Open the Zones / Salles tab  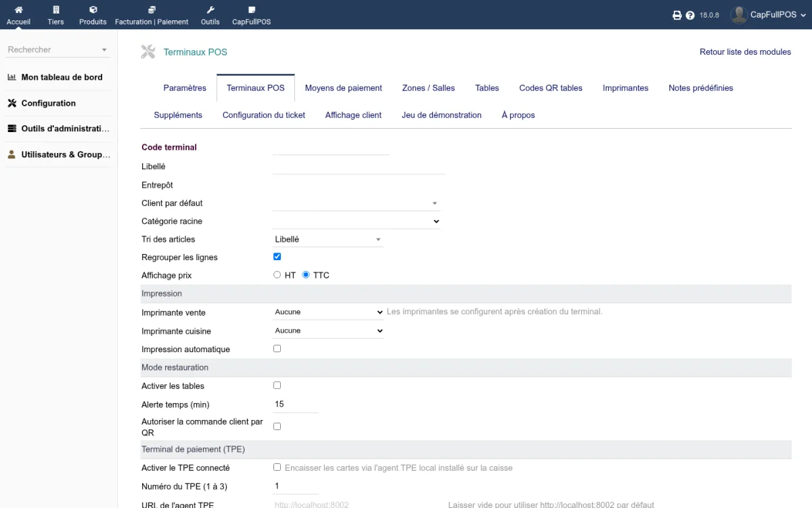coord(428,88)
